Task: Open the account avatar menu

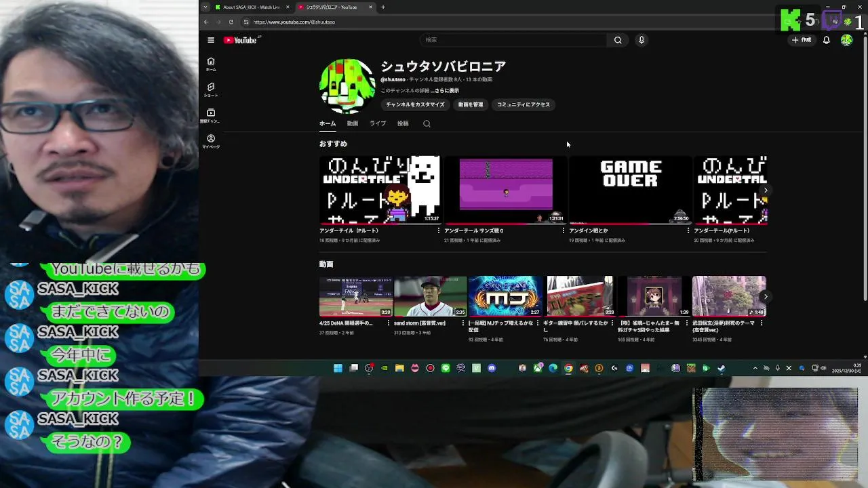Action: pos(846,40)
